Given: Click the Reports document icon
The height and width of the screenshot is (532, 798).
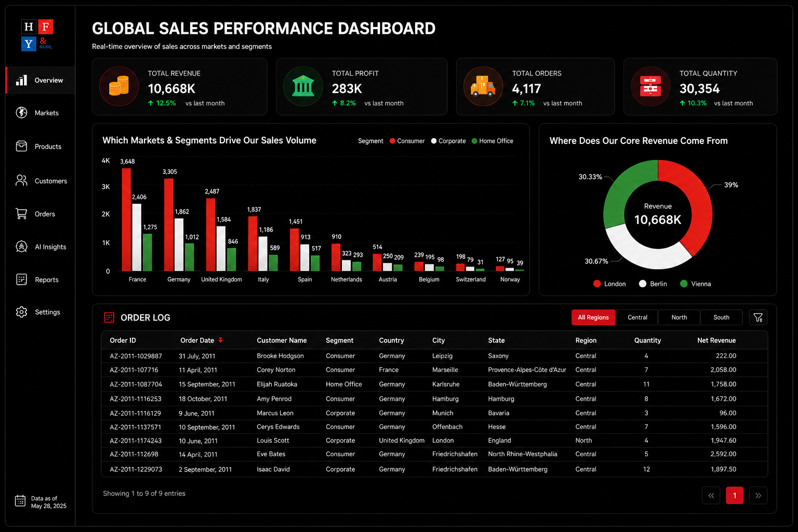Looking at the screenshot, I should click(x=21, y=280).
